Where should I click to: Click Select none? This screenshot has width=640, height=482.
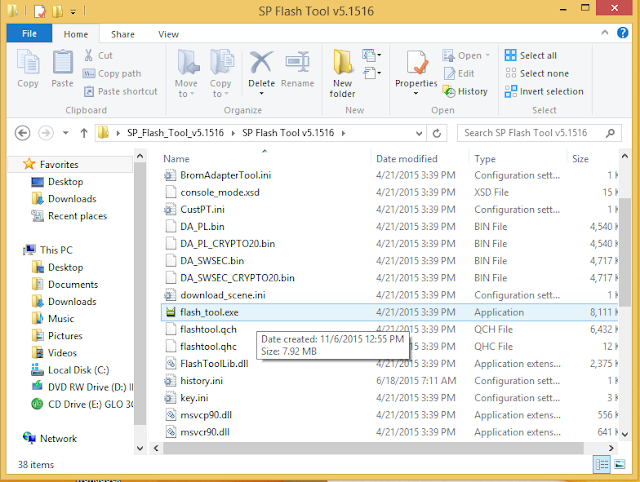(x=537, y=73)
